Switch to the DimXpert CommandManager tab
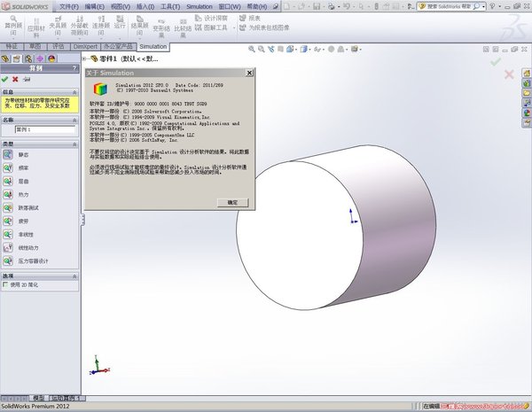This screenshot has height=412, width=532. [85, 46]
